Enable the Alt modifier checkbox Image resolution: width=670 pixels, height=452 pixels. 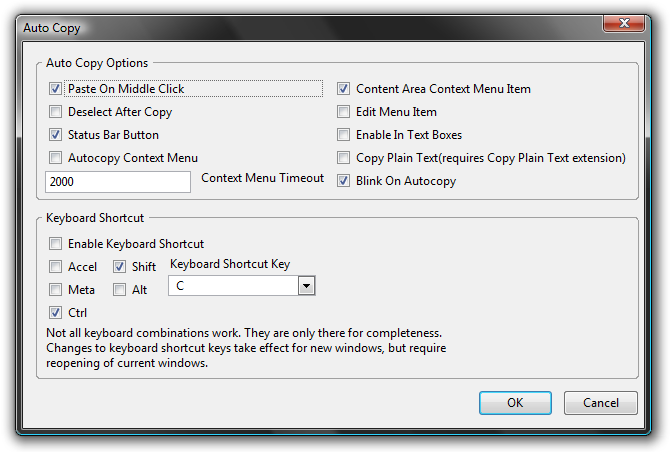point(119,290)
